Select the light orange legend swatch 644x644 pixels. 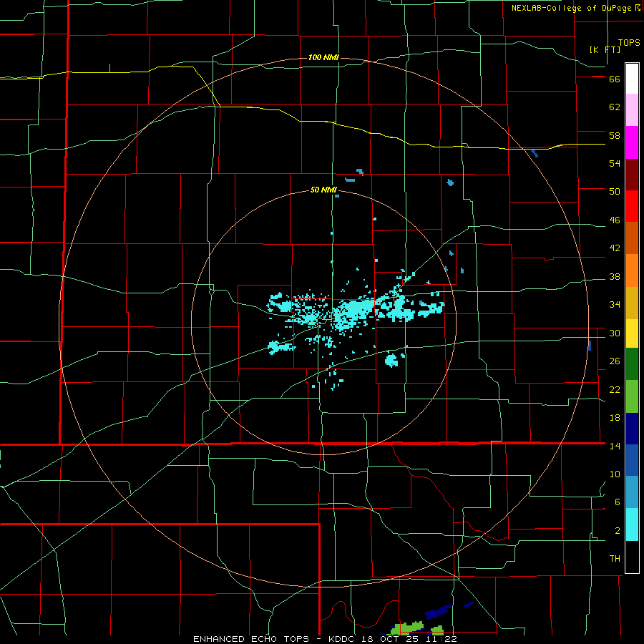[x=632, y=270]
